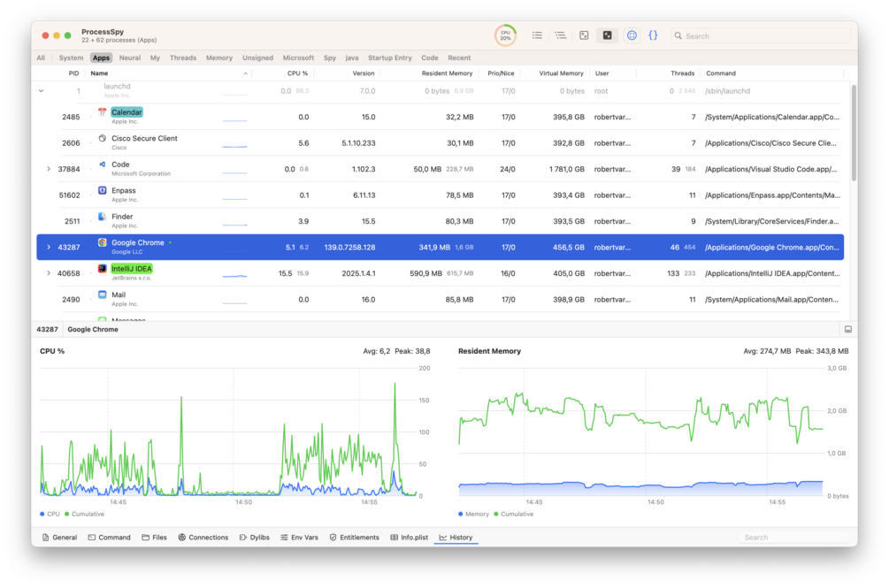Click the top toolbar Search field

[761, 35]
